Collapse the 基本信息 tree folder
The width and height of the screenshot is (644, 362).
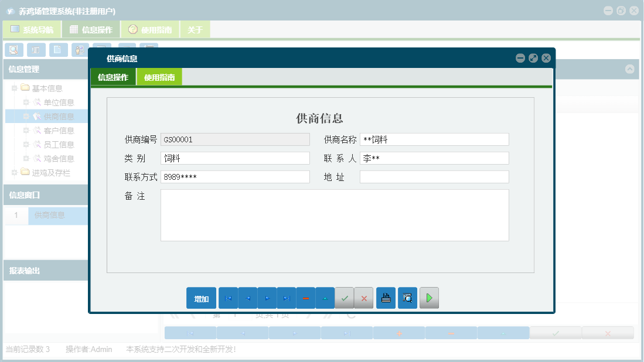[15, 88]
